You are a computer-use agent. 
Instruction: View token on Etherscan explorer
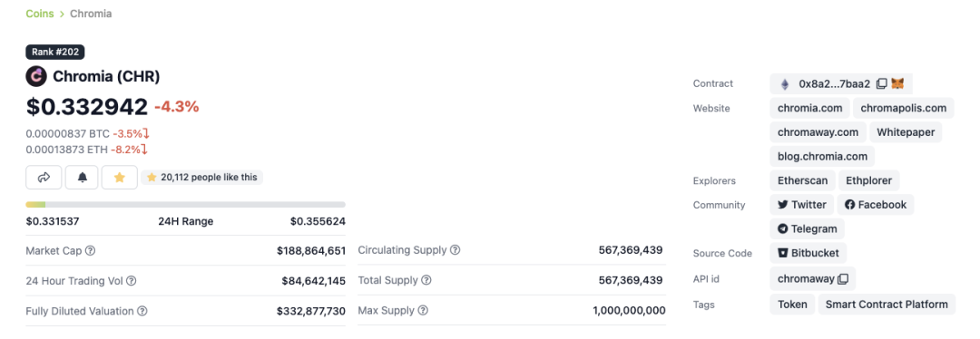[802, 181]
